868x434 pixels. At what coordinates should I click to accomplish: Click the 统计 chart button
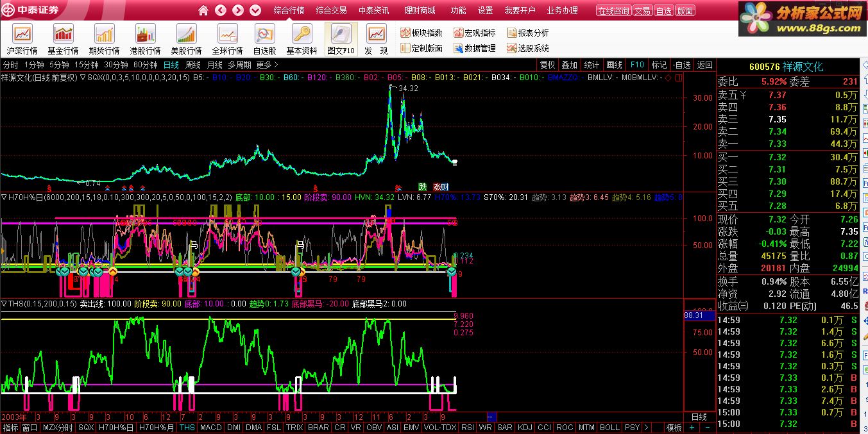pos(592,65)
